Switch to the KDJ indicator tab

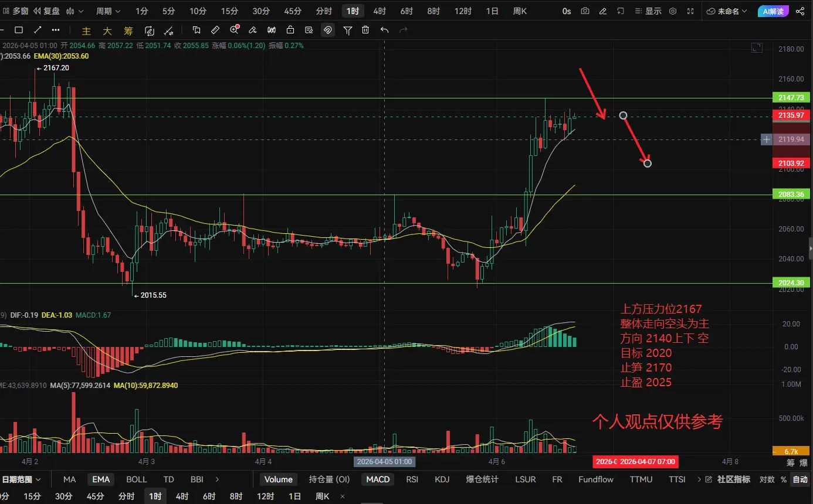tap(442, 479)
